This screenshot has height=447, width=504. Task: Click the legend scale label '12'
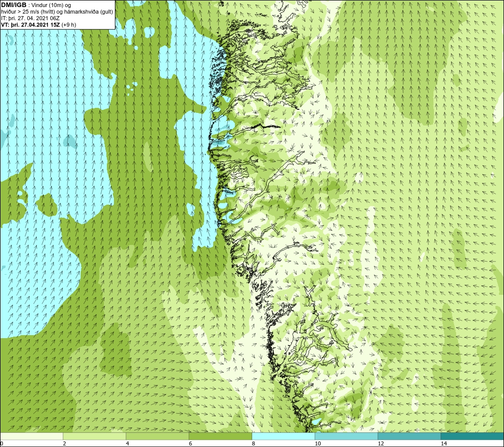[x=381, y=443]
